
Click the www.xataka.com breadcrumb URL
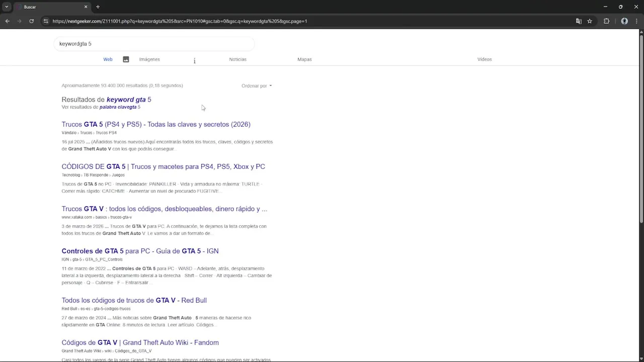click(97, 217)
